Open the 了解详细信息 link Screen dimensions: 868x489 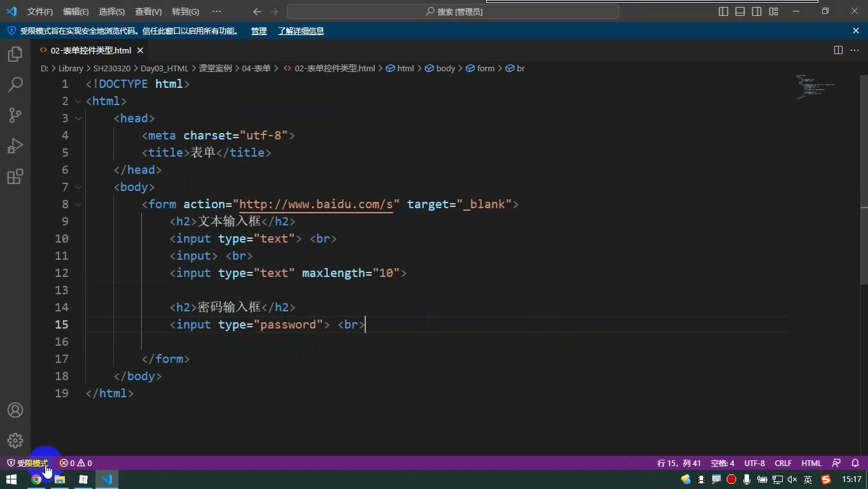[x=301, y=31]
